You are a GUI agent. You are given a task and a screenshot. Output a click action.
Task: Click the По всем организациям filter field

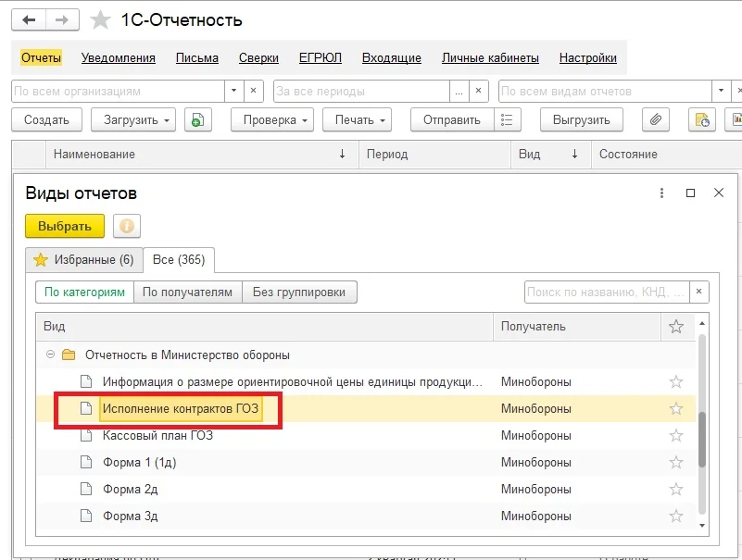[118, 91]
